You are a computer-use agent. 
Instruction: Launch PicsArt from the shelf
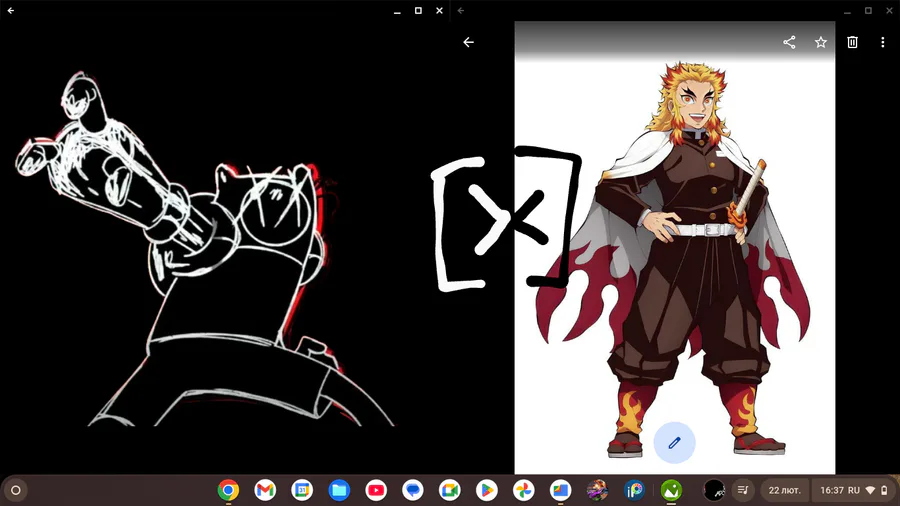tap(634, 490)
